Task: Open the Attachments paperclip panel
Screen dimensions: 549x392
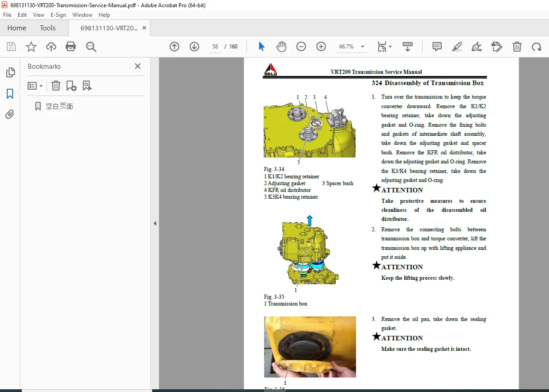Action: click(10, 115)
